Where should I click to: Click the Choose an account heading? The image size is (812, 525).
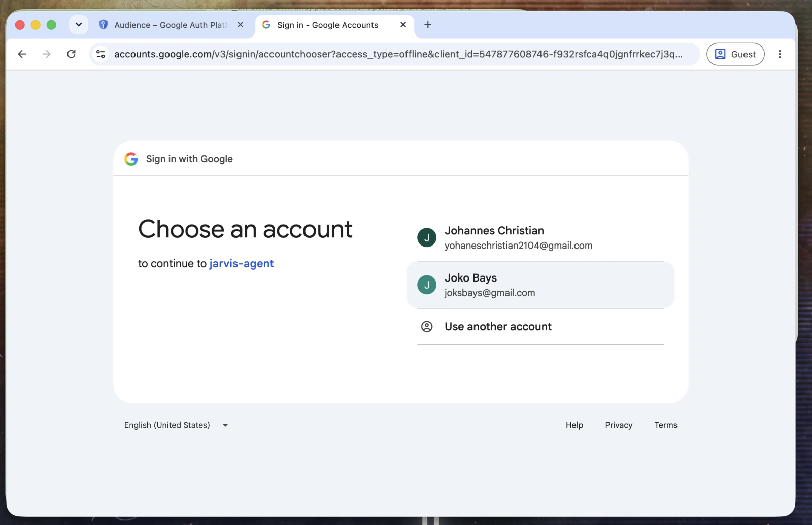(x=245, y=229)
